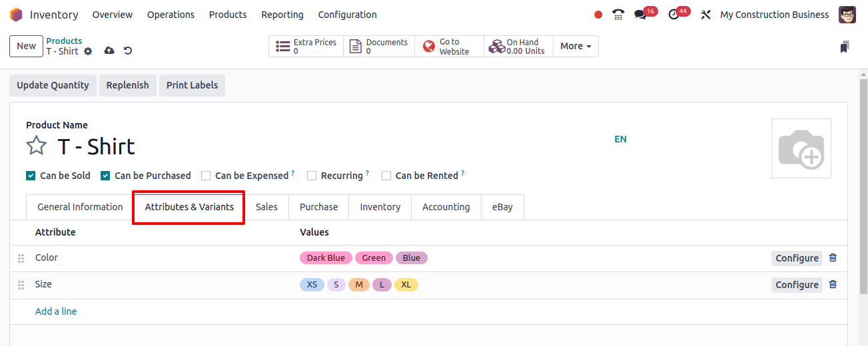Click the drag handle for the Color row
This screenshot has height=346, width=868.
coord(21,258)
